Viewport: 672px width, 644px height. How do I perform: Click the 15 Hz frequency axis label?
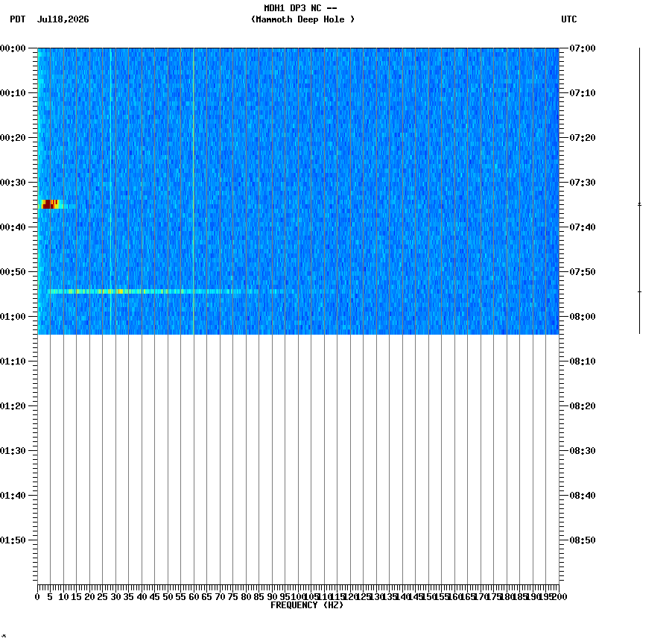(x=76, y=596)
